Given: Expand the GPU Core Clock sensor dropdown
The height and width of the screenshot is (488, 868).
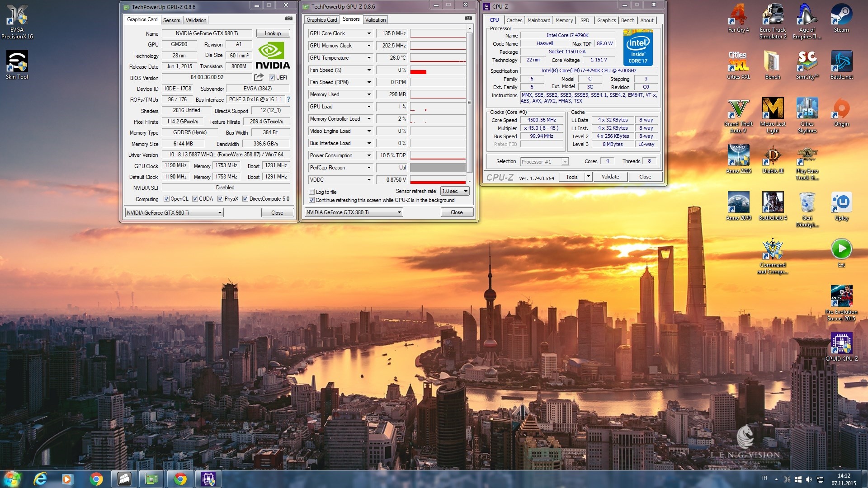Looking at the screenshot, I should (x=369, y=33).
